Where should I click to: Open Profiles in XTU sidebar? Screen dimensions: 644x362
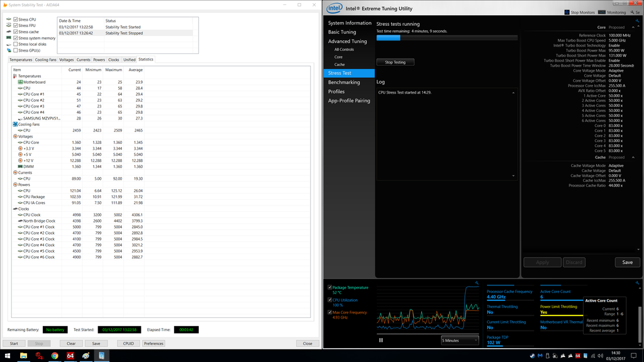pos(336,92)
